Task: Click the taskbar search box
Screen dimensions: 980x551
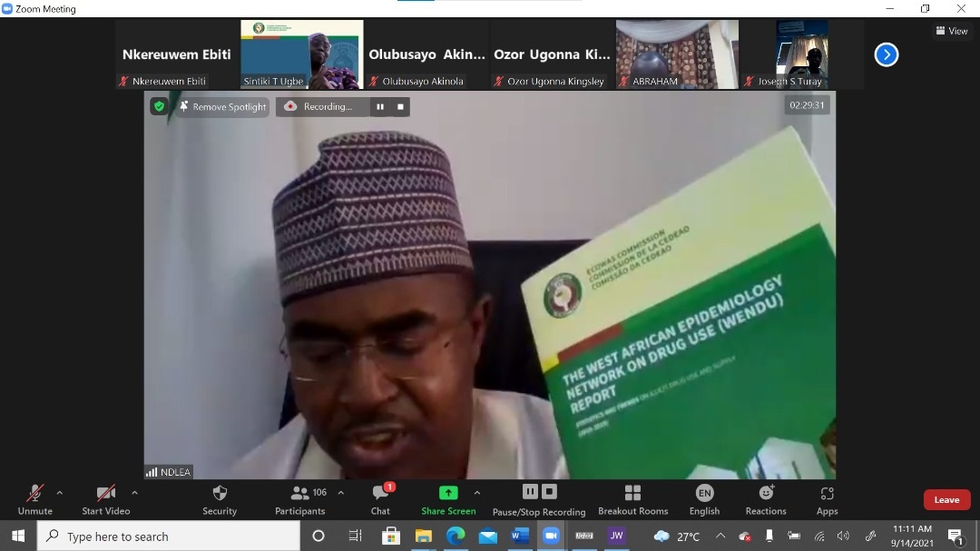Action: coord(169,536)
